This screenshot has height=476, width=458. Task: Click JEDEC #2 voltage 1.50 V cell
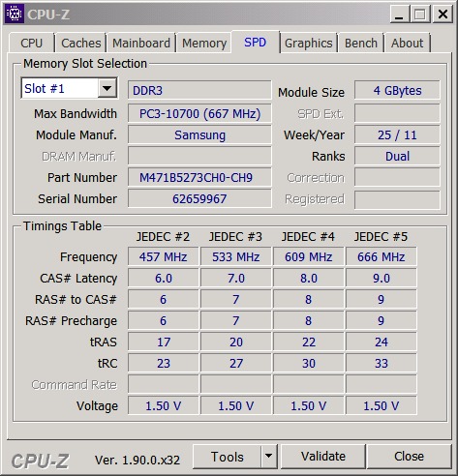(163, 405)
